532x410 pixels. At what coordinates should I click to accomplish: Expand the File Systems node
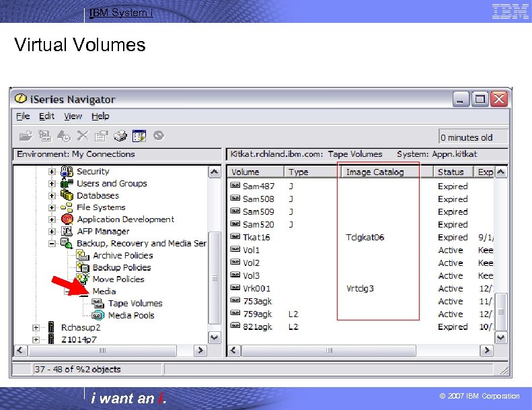[52, 207]
